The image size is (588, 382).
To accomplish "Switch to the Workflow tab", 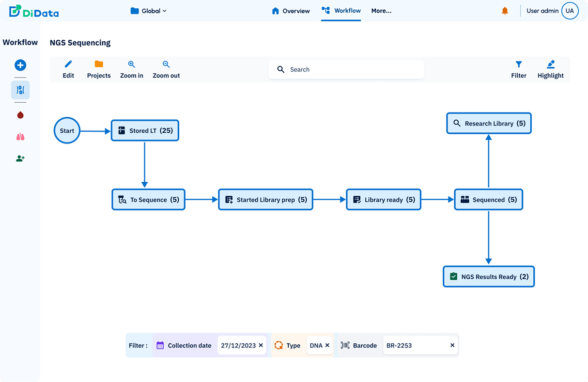I will [341, 11].
